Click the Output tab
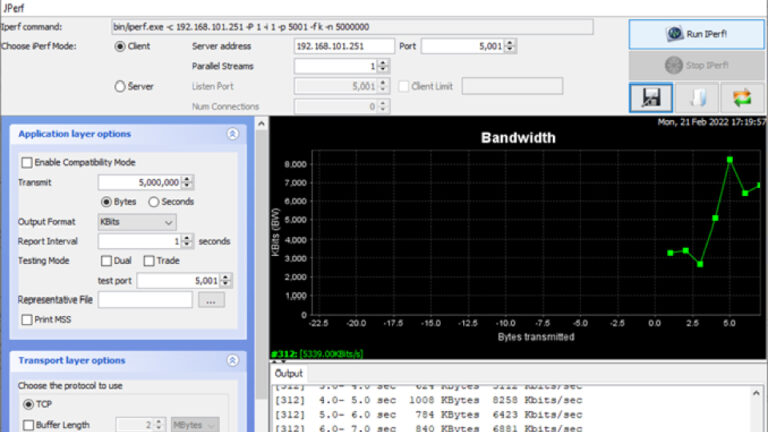Image resolution: width=768 pixels, height=432 pixels. click(289, 374)
